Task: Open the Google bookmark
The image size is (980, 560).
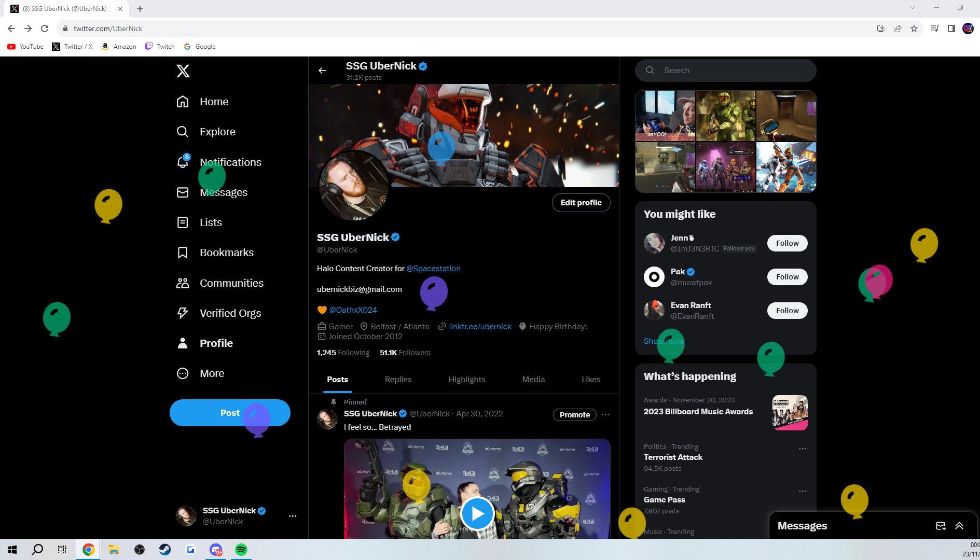Action: (x=200, y=47)
